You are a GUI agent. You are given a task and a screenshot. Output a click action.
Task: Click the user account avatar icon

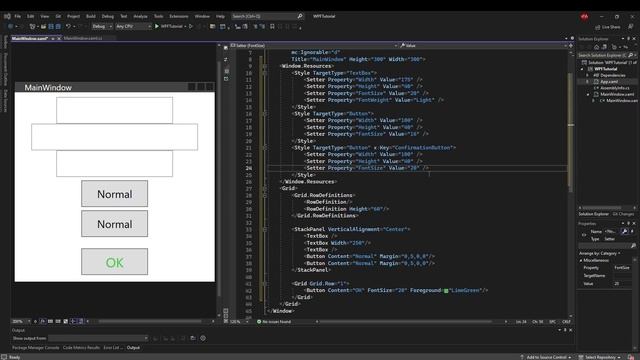(x=584, y=16)
